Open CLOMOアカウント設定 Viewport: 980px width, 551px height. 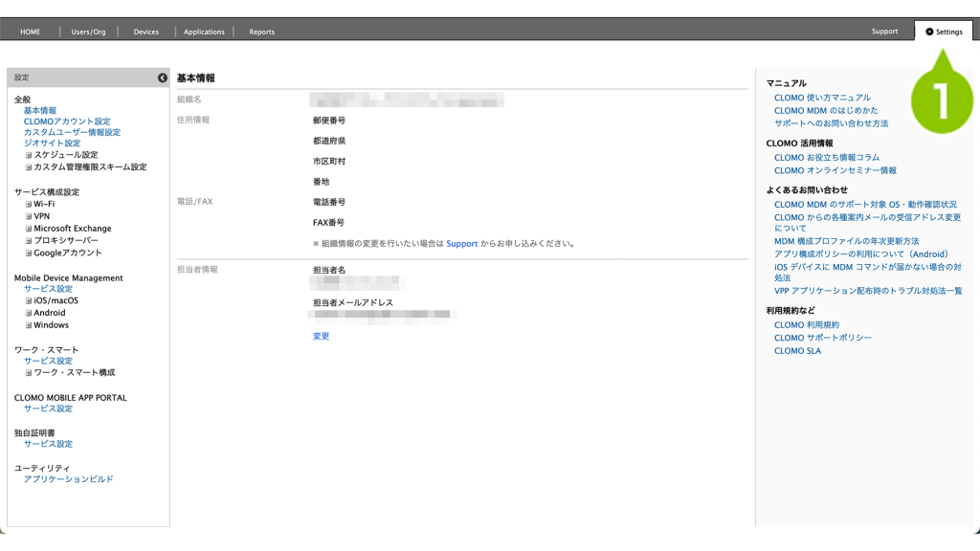[67, 121]
